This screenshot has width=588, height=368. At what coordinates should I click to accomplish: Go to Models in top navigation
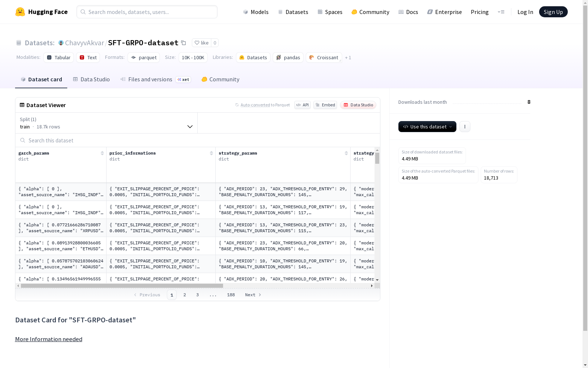(256, 12)
